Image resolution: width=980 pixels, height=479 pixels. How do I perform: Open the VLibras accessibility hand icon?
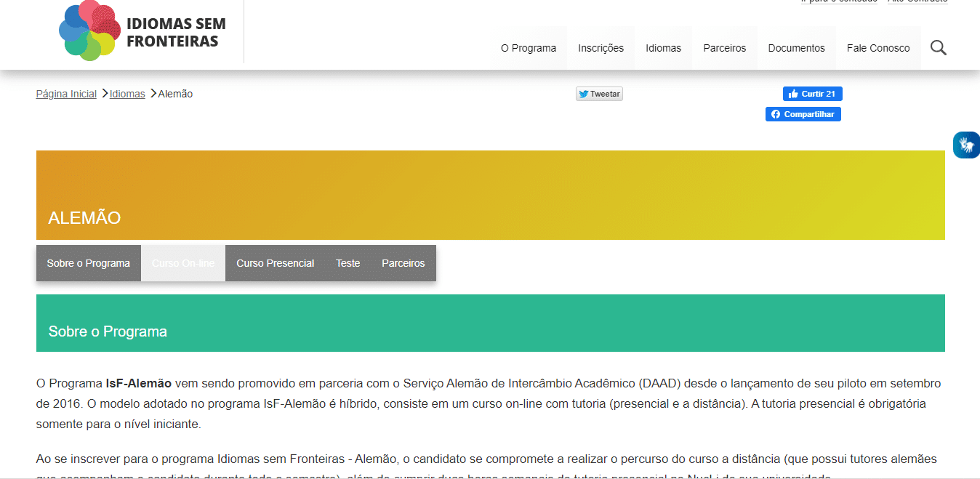966,145
